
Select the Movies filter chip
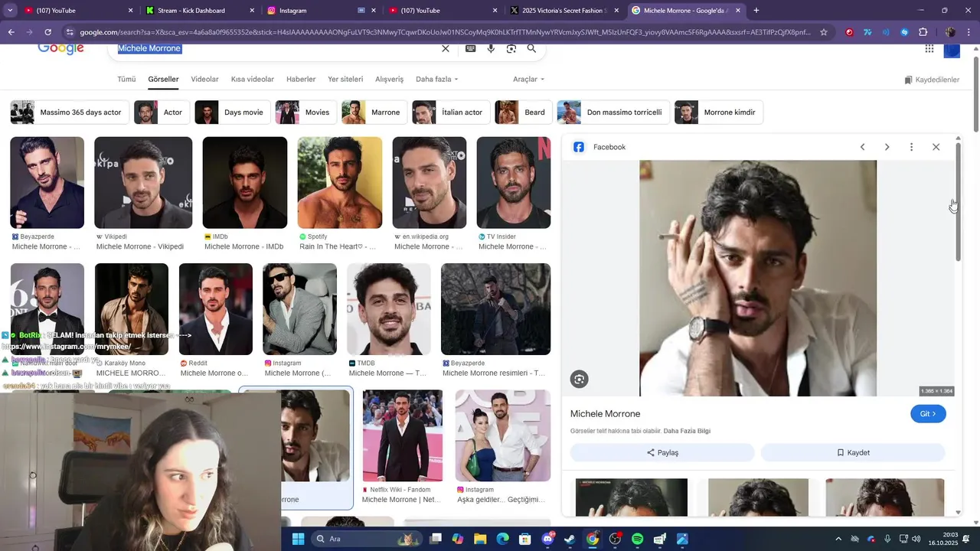pyautogui.click(x=305, y=112)
